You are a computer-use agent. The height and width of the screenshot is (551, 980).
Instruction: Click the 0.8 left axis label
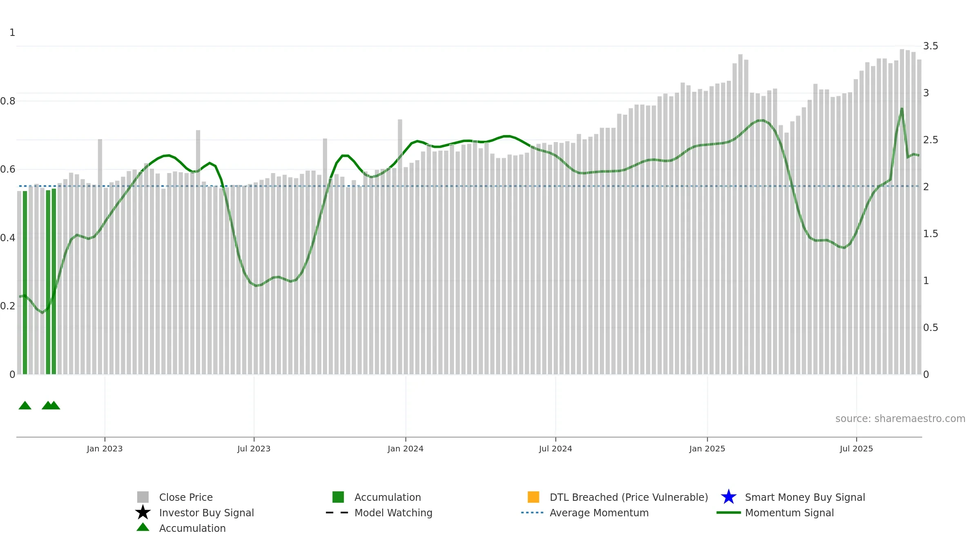click(8, 101)
